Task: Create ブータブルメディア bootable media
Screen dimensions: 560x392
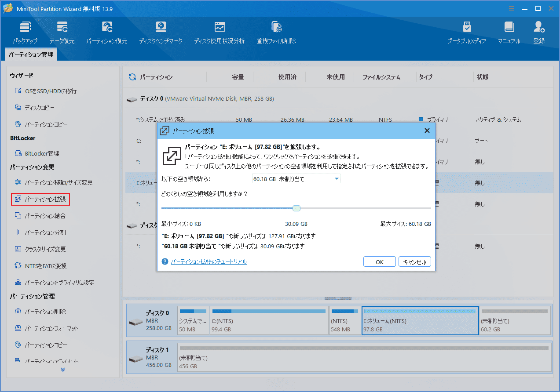Action: coord(467,33)
